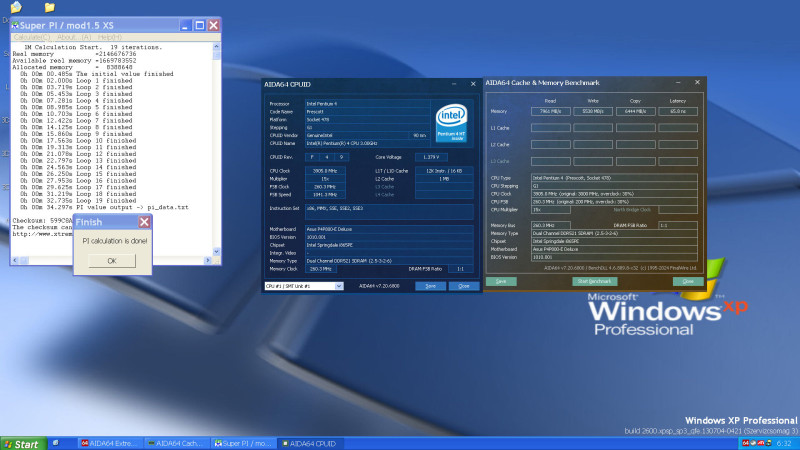Open the Help menu in Super PI
This screenshot has height=450, width=800.
click(109, 37)
